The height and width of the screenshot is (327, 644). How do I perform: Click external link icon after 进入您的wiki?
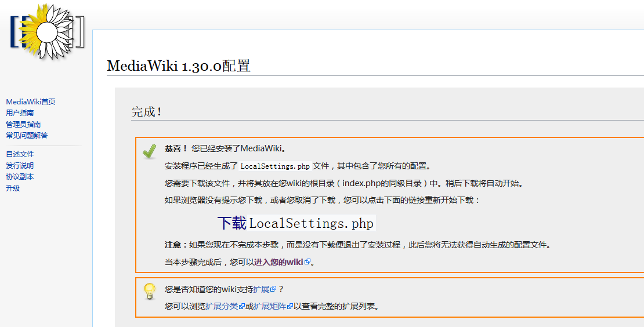307,262
